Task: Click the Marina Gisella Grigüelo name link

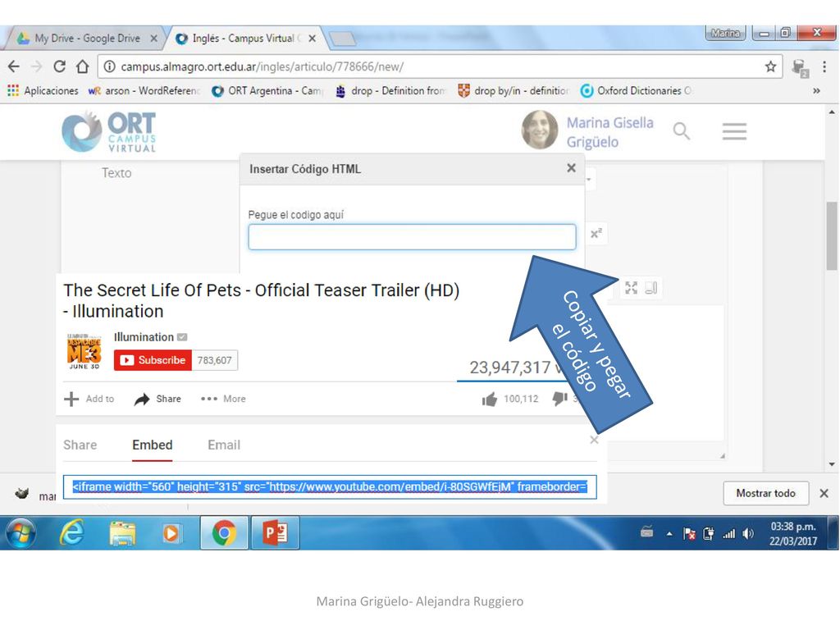Action: click(609, 132)
